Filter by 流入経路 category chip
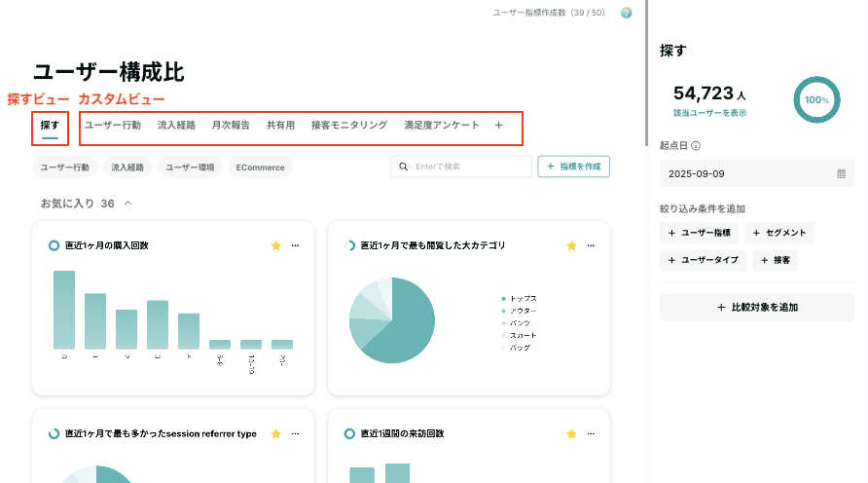Screen dimensions: 868x483 point(127,167)
